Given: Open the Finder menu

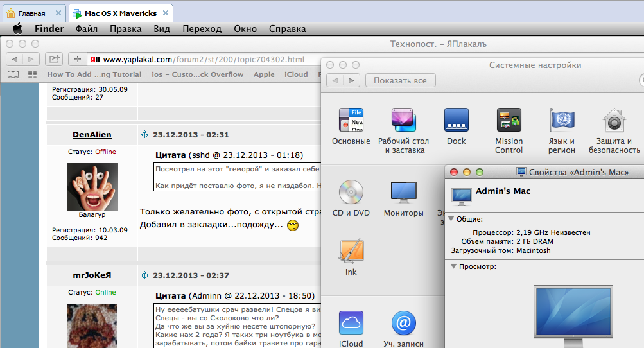Looking at the screenshot, I should 49,29.
